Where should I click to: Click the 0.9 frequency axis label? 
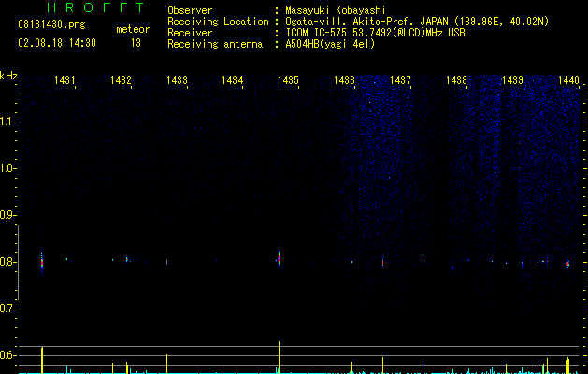pos(7,215)
